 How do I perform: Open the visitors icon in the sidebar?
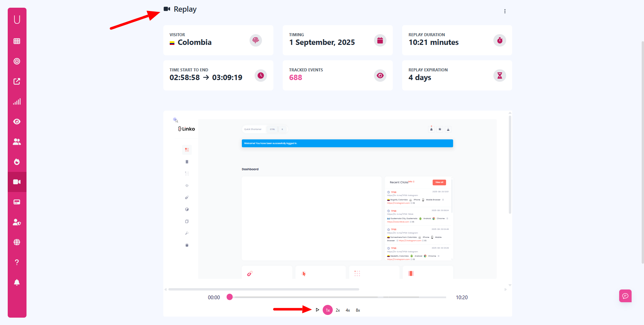click(x=17, y=142)
